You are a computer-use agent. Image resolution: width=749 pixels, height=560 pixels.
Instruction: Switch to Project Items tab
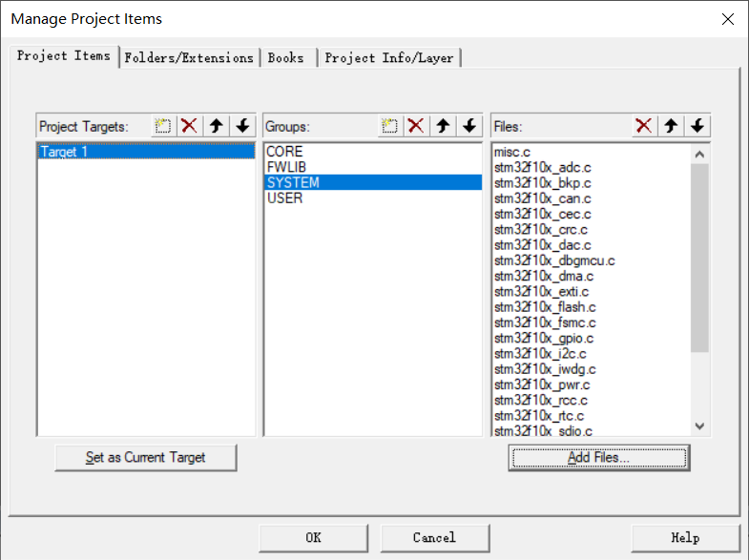tap(64, 56)
